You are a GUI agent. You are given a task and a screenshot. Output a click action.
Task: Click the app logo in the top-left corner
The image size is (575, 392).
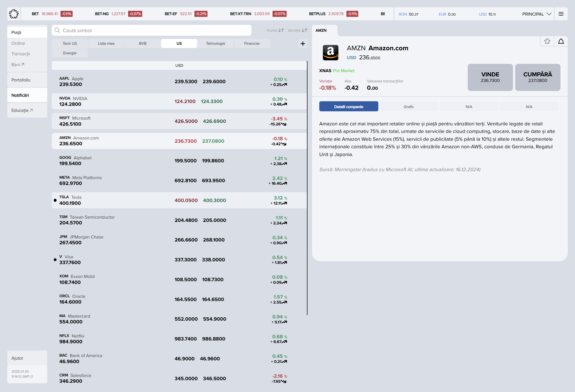tap(14, 14)
